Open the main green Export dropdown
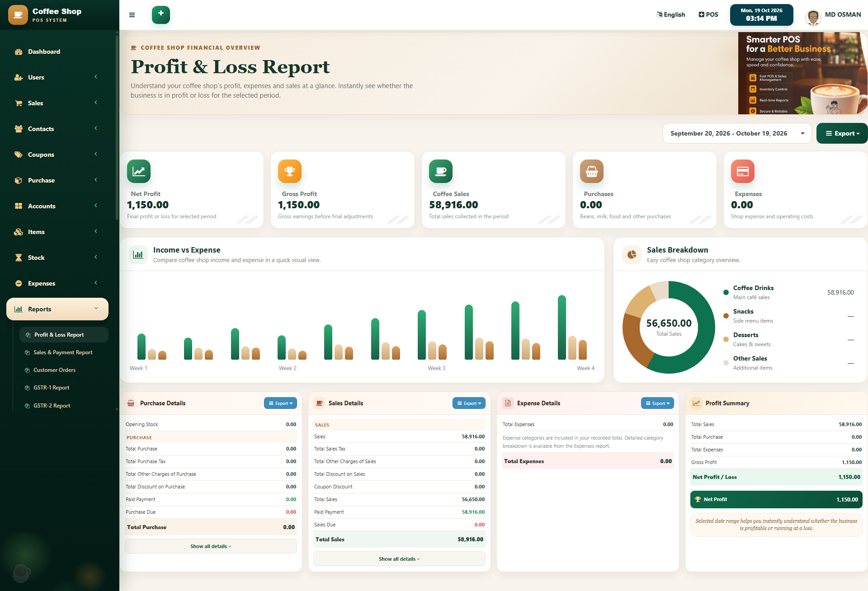The image size is (868, 591). 842,133
